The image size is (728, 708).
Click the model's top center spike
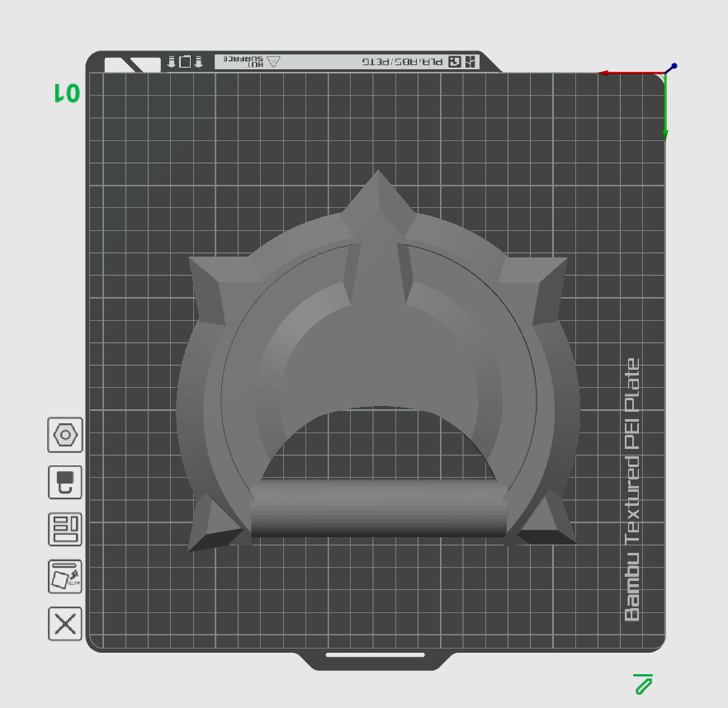[378, 200]
